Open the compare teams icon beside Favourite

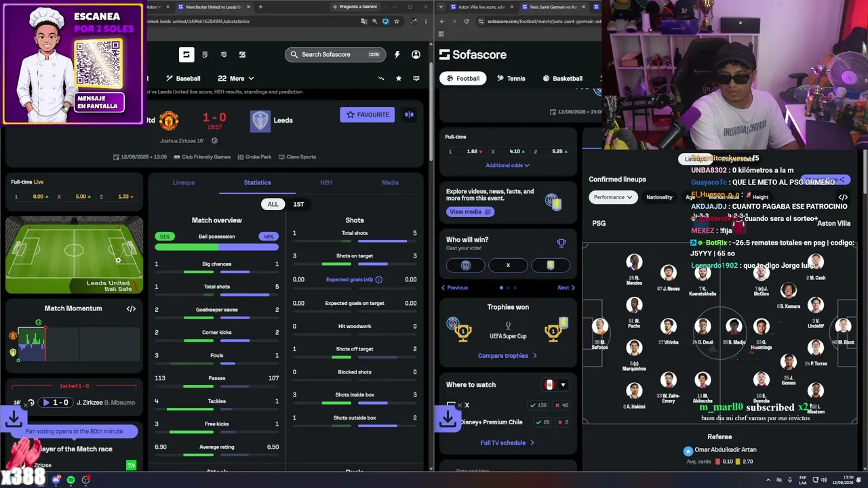(409, 115)
